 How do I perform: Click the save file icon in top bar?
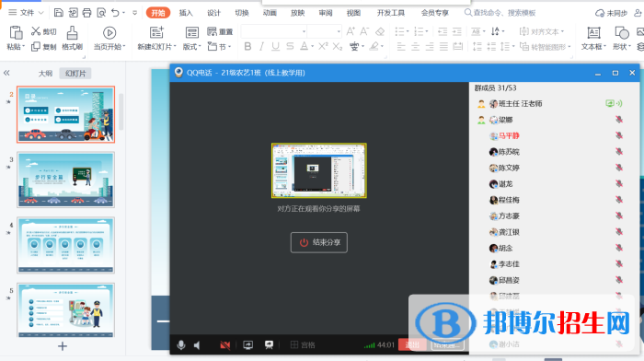click(59, 13)
